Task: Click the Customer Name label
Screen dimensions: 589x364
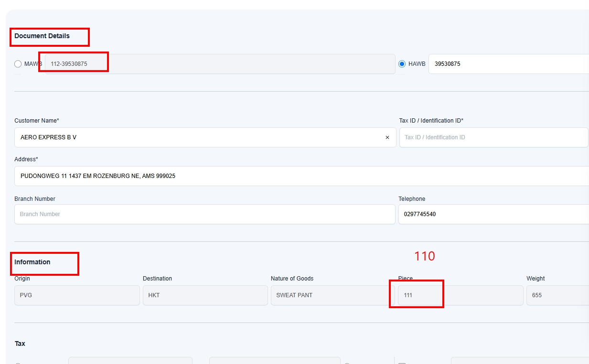Action: [36, 121]
